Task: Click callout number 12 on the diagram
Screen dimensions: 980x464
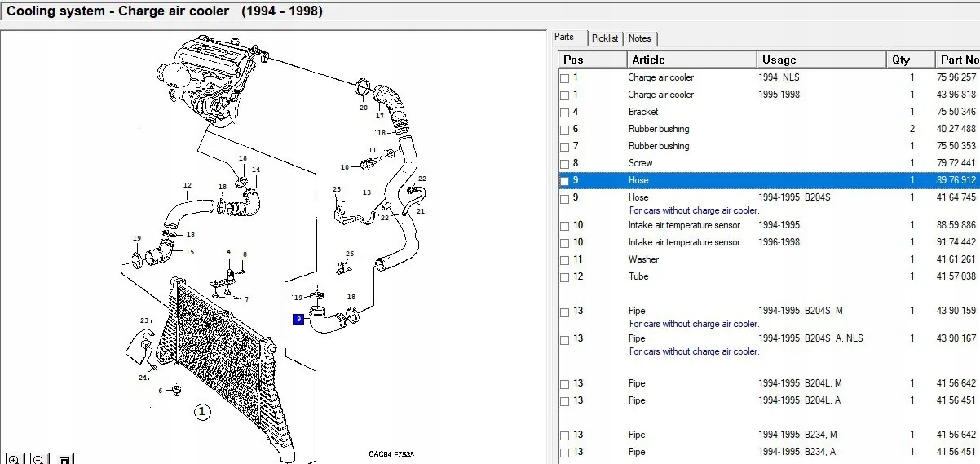Action: coord(187,185)
